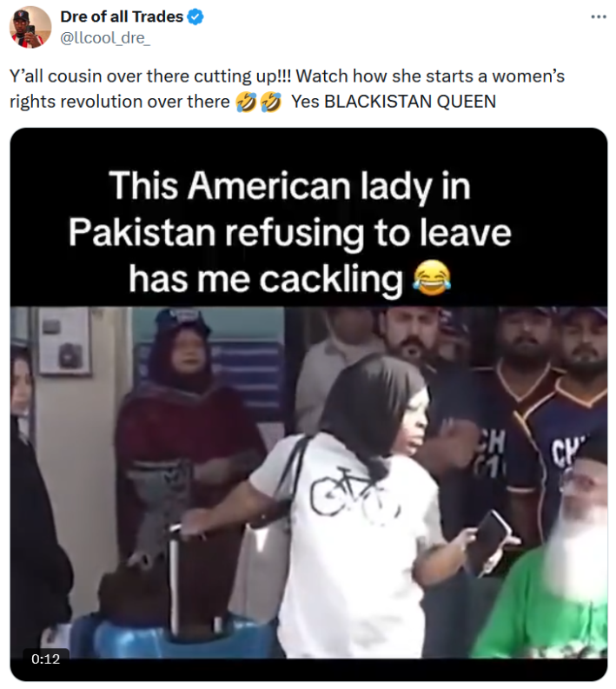
Task: Open the Dre of all Trades profile name
Action: click(122, 17)
